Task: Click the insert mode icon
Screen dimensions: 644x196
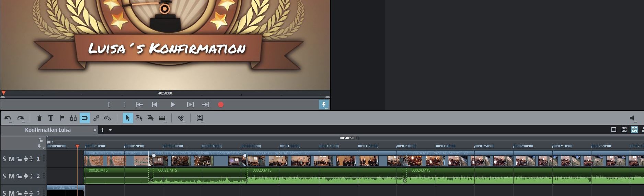Action: [200, 118]
